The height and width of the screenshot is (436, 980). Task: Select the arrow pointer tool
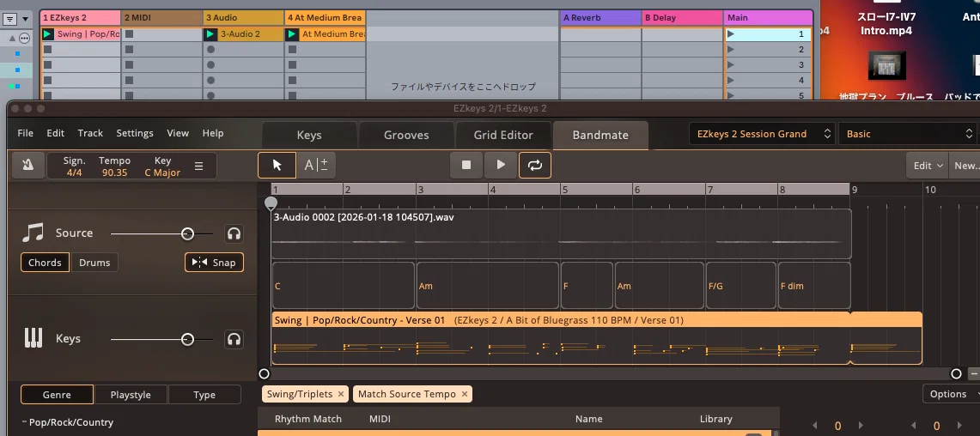277,166
